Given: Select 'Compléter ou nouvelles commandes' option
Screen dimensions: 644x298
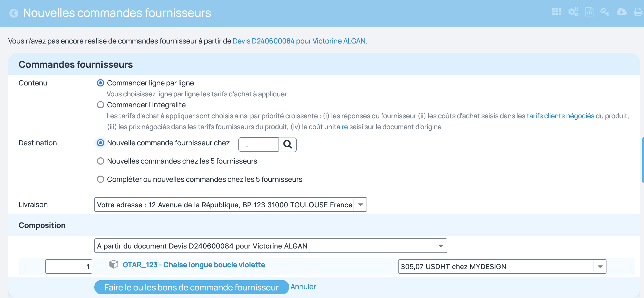Looking at the screenshot, I should [101, 179].
